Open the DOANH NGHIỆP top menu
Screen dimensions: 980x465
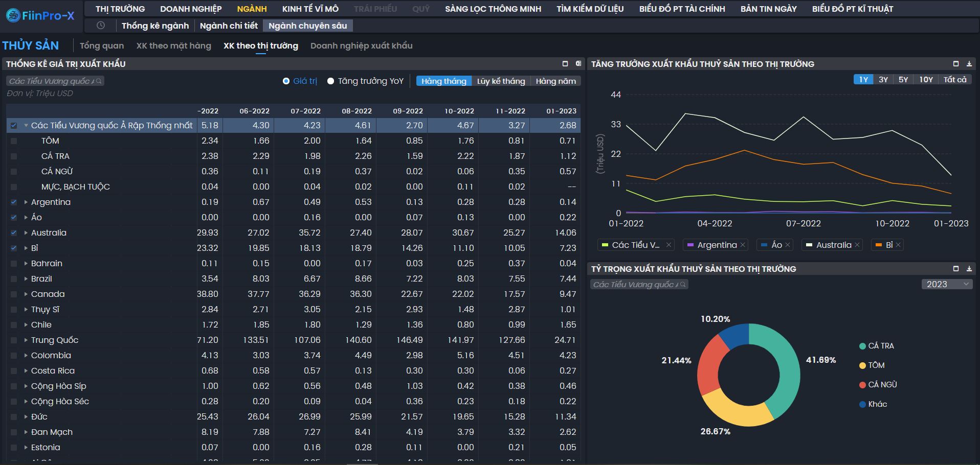pos(191,9)
